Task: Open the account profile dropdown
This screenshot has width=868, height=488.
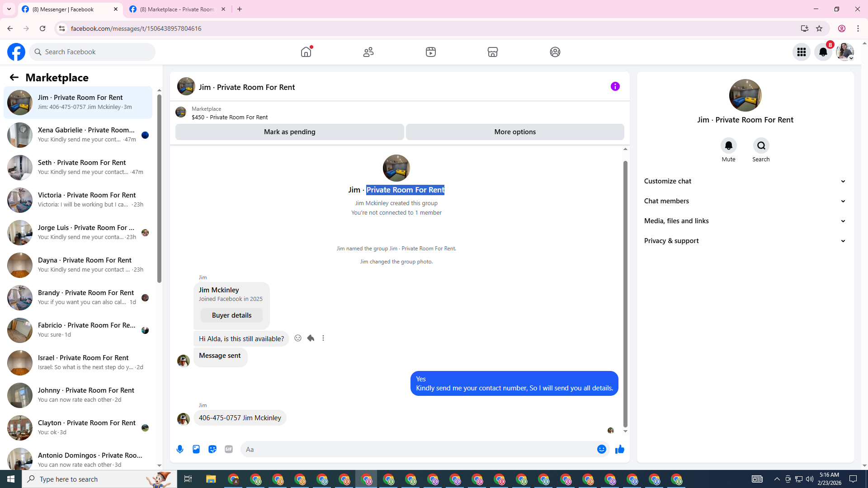Action: tap(845, 52)
